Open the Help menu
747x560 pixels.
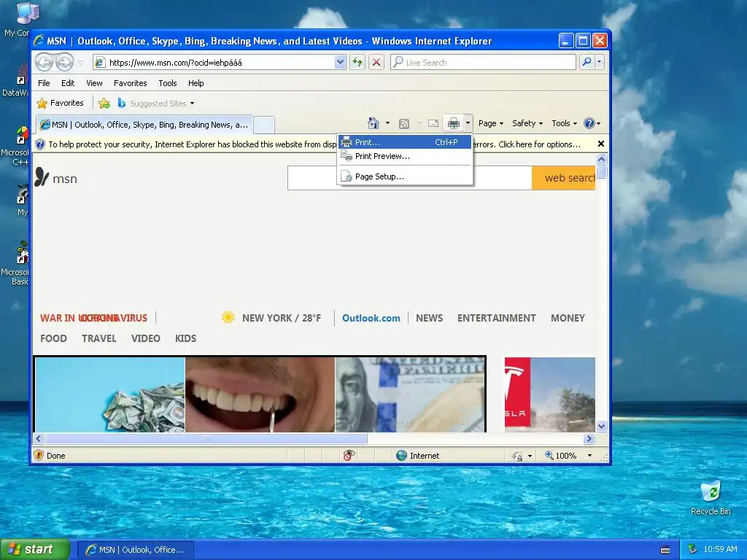pyautogui.click(x=196, y=83)
